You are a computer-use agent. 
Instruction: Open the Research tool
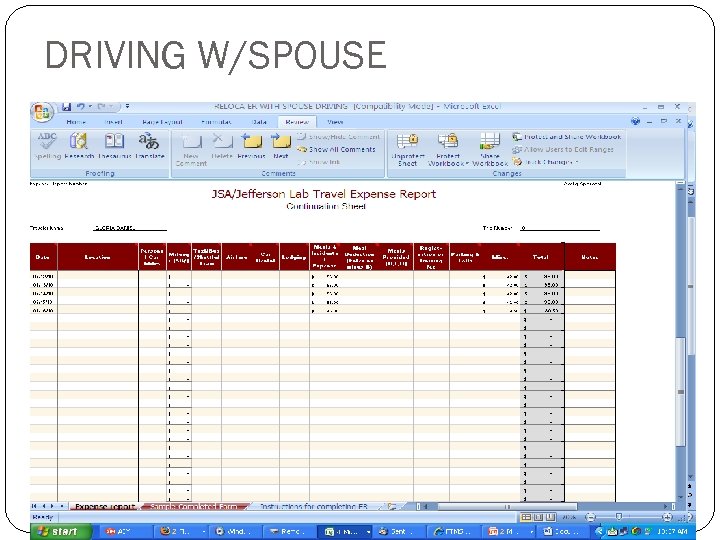tap(79, 146)
